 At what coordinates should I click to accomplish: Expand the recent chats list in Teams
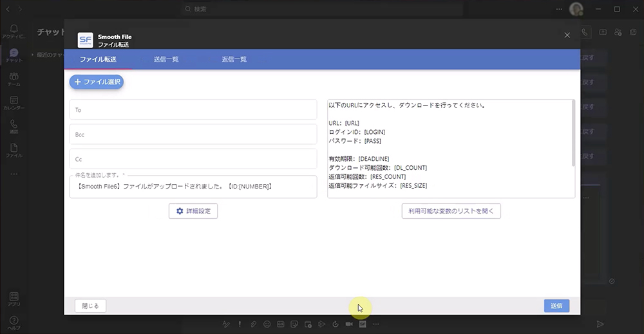33,55
